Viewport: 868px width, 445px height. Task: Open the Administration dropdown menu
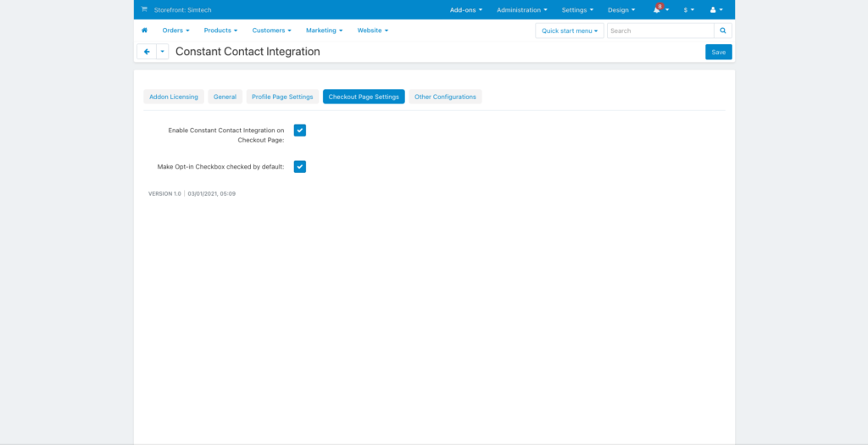(521, 10)
